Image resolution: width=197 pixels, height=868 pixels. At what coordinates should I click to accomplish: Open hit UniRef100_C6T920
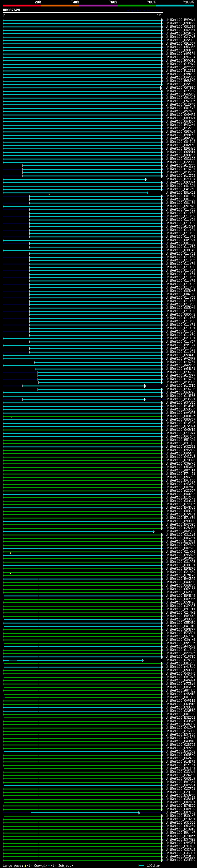[180, 88]
